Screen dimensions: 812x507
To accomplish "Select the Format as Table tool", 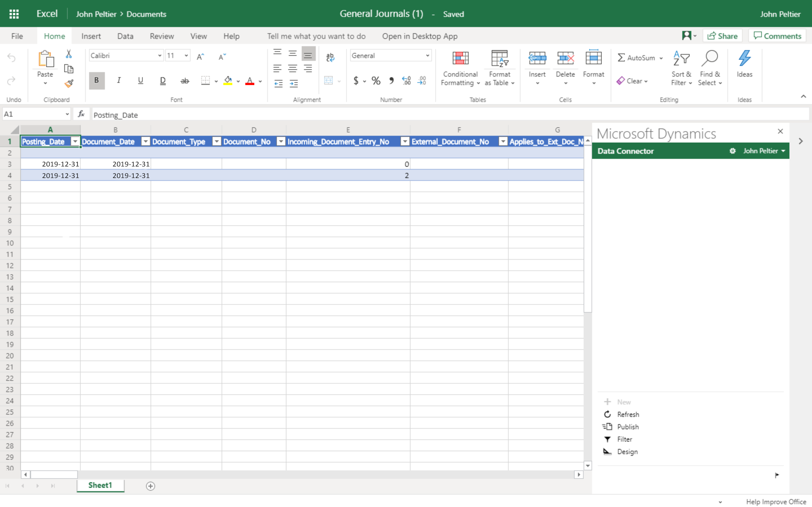I will [499, 67].
